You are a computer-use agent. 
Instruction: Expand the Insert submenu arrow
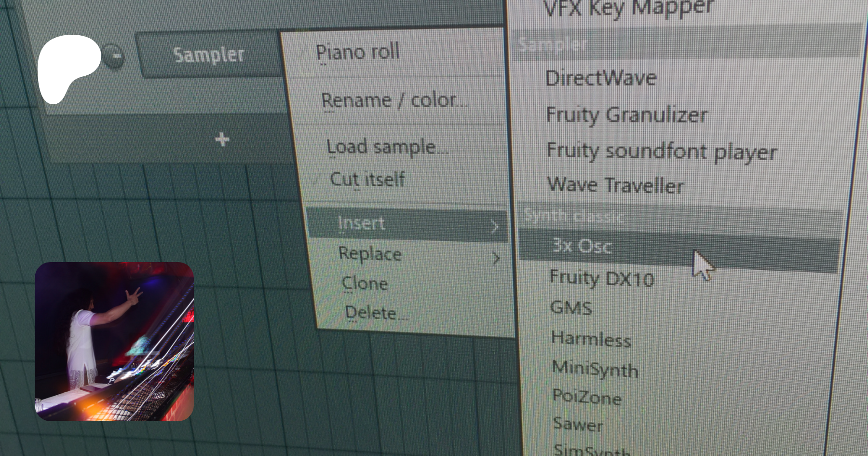coord(495,226)
